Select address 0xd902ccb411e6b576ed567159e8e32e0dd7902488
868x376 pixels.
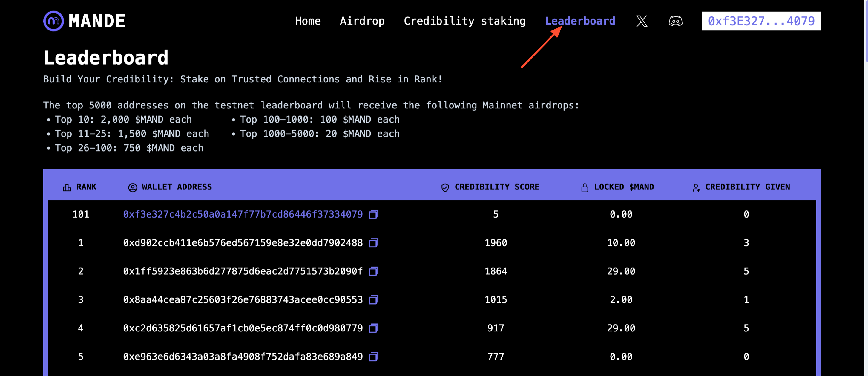point(243,243)
